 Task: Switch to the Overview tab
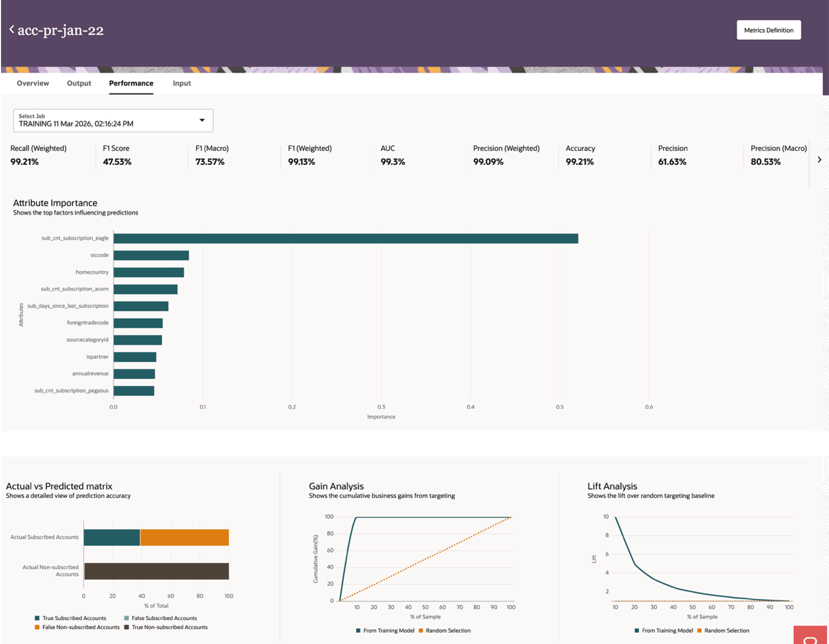click(x=33, y=83)
